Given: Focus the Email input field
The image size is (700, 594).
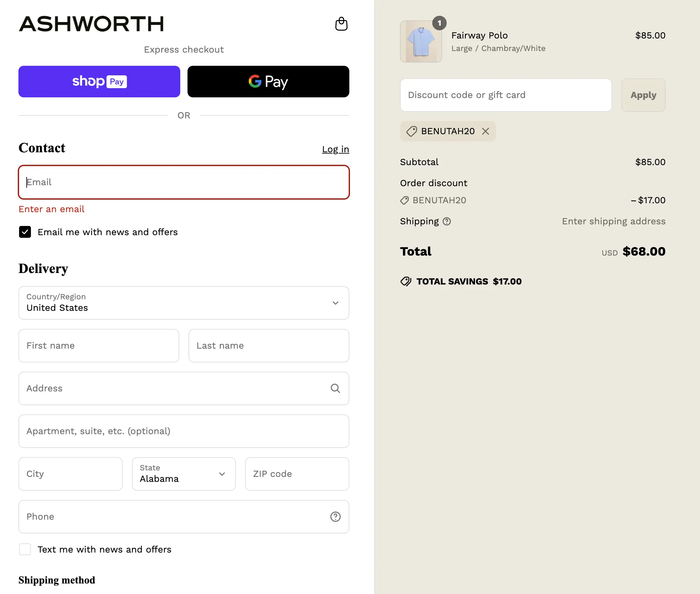Looking at the screenshot, I should pyautogui.click(x=184, y=182).
